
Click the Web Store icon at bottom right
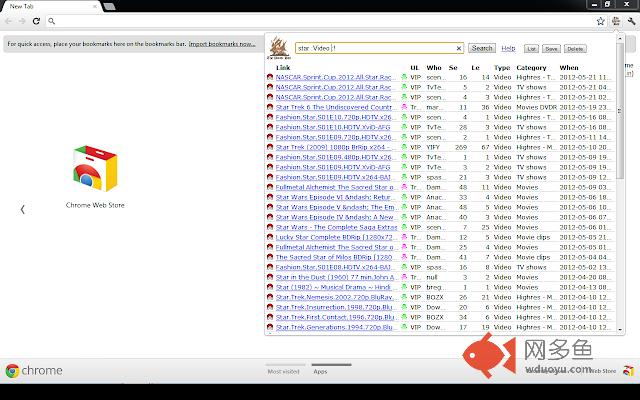[x=628, y=371]
